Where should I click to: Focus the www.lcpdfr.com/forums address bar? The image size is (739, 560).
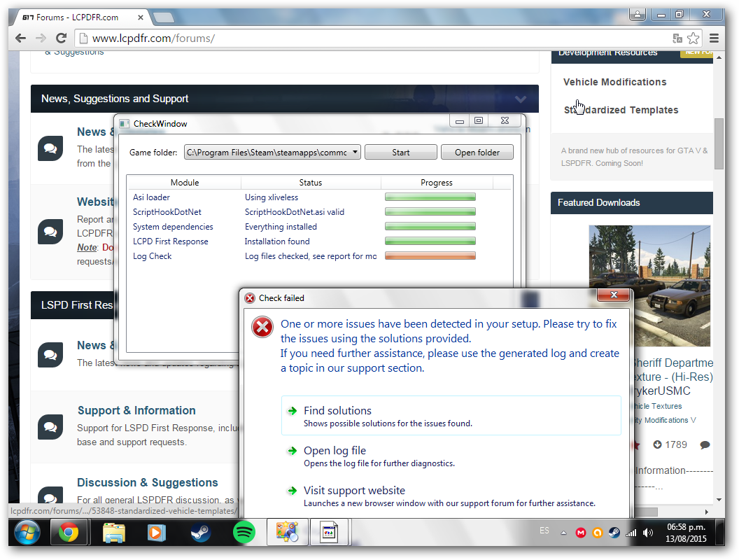click(x=377, y=38)
